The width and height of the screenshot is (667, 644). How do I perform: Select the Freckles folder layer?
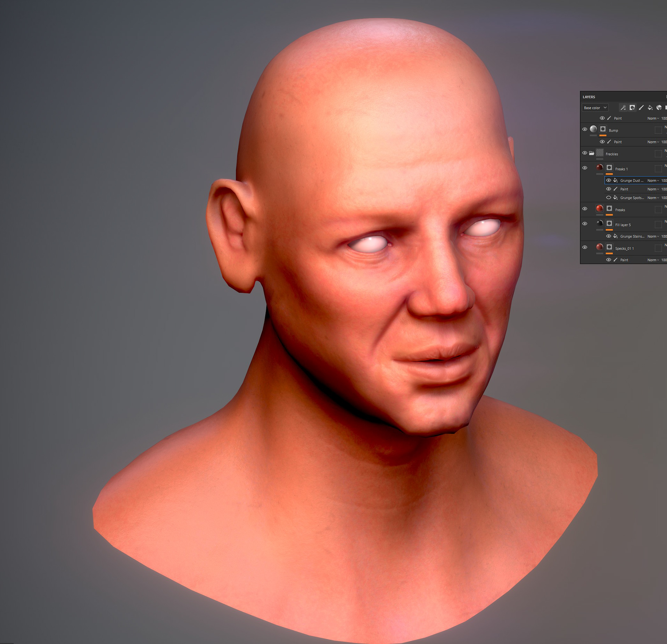point(612,154)
